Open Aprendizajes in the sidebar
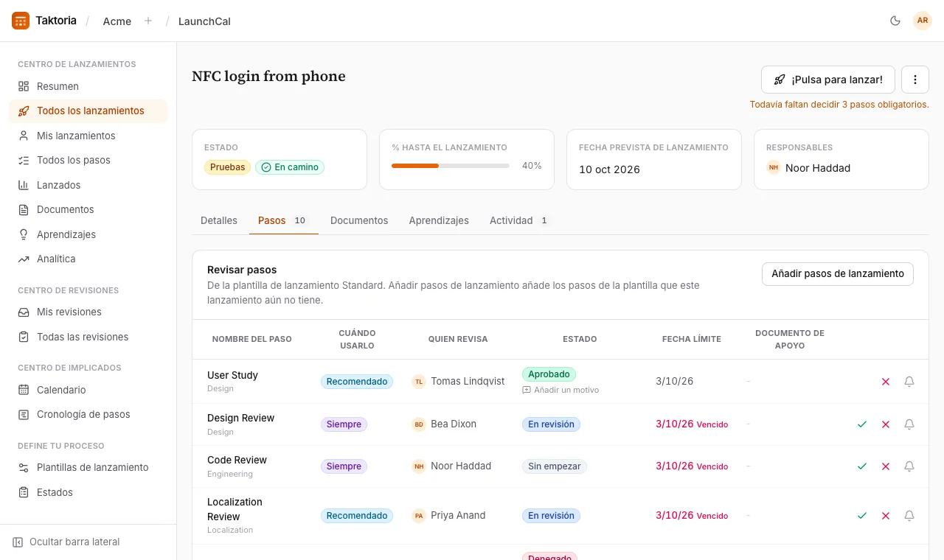This screenshot has height=560, width=944. (x=88, y=234)
